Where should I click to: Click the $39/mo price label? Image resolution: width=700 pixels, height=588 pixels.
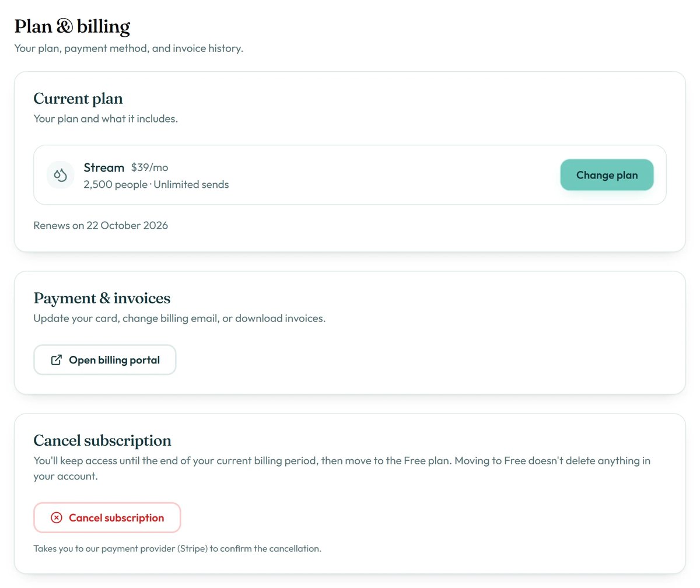(149, 167)
